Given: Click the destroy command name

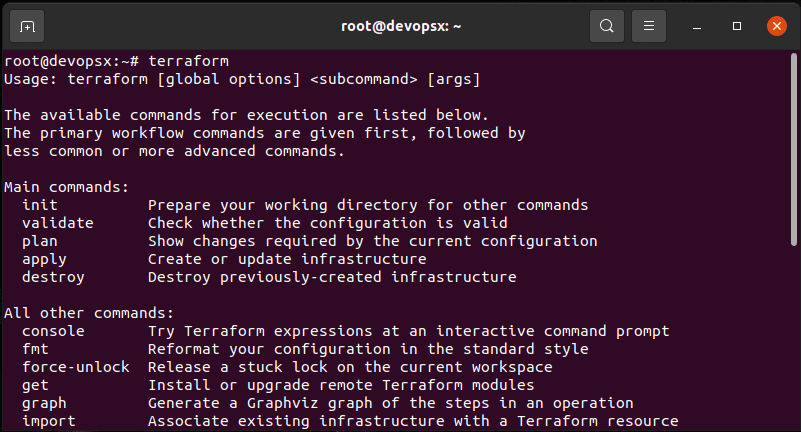Looking at the screenshot, I should [53, 277].
